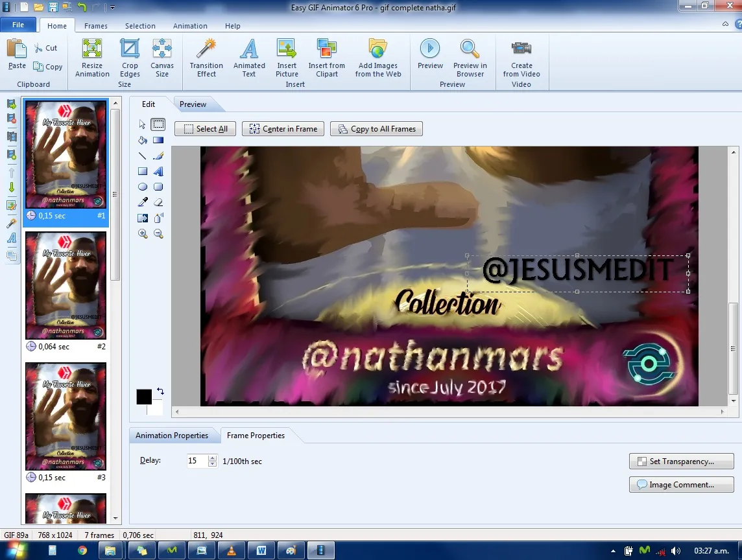Screen dimensions: 742x560
Task: Pick the paint bucket fill tool
Action: point(143,140)
